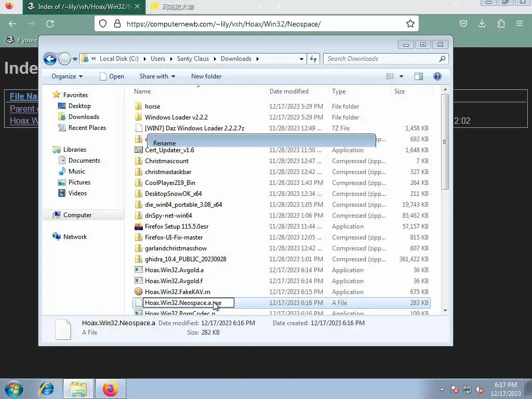Click the Windows Start orb
Viewport: 532px width, 399px height.
(14, 389)
